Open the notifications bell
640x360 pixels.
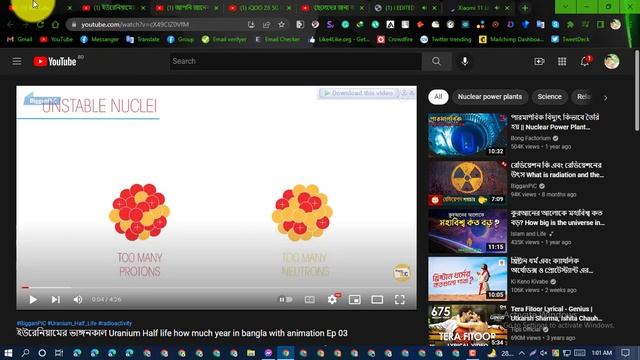(x=584, y=61)
